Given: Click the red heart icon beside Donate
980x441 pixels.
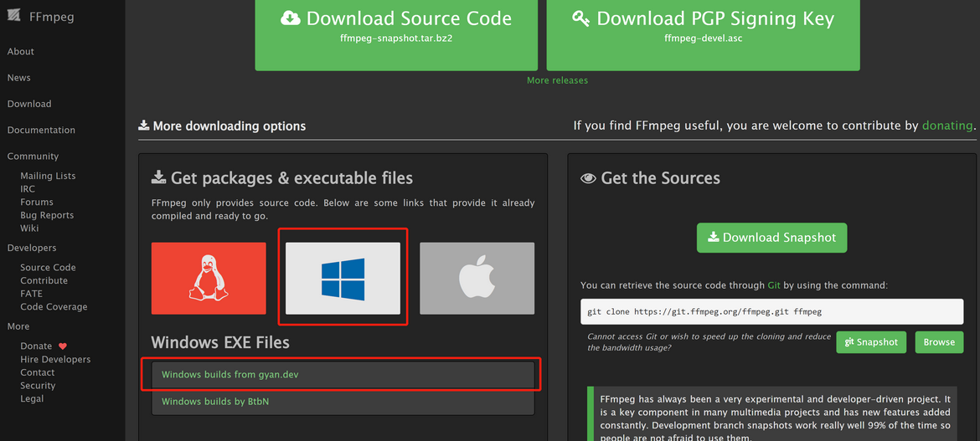Looking at the screenshot, I should click(x=63, y=346).
